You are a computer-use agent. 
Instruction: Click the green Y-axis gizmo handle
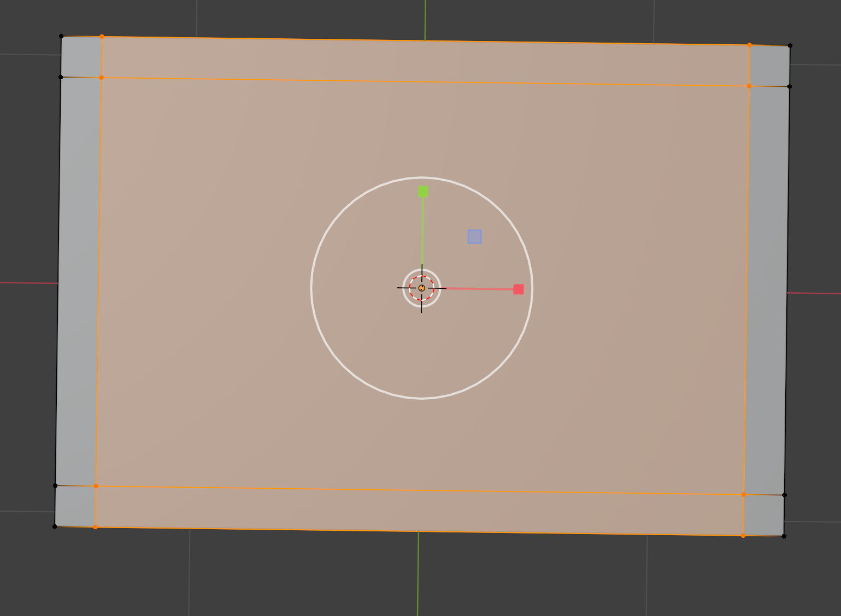click(423, 191)
